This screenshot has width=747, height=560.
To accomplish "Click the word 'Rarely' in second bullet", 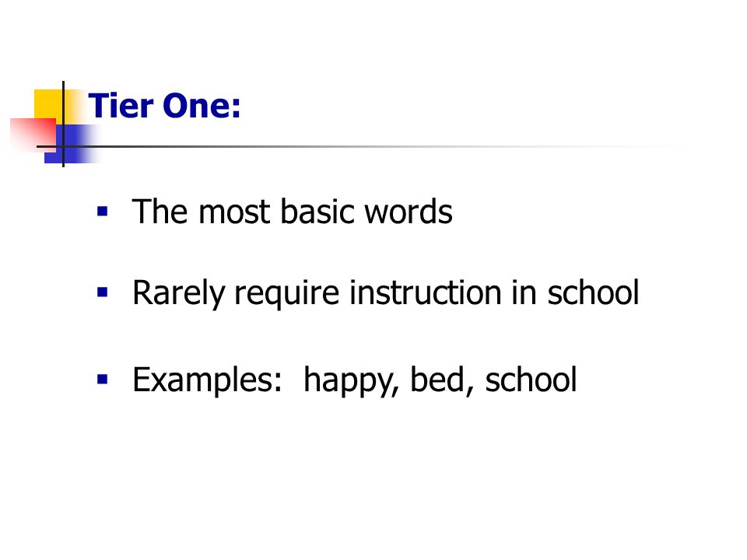I will click(179, 294).
